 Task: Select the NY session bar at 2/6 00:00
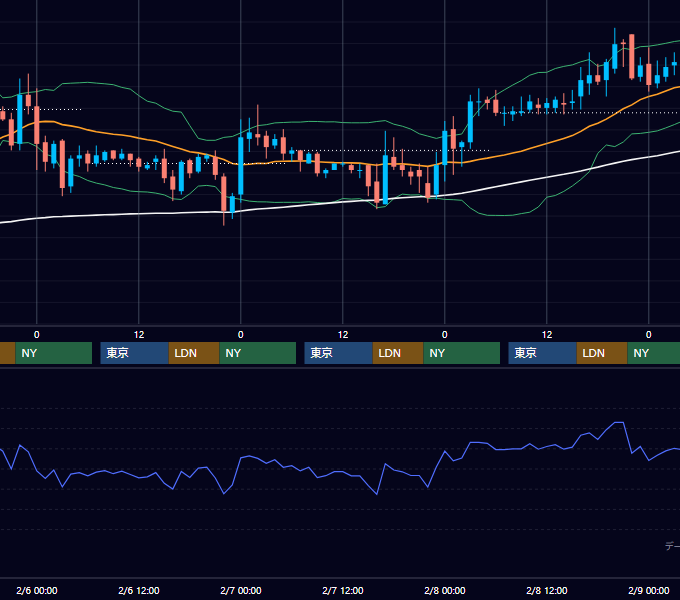tap(54, 353)
